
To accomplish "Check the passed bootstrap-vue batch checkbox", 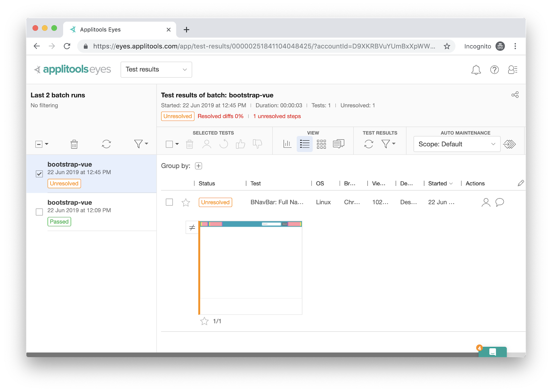I will pyautogui.click(x=39, y=212).
